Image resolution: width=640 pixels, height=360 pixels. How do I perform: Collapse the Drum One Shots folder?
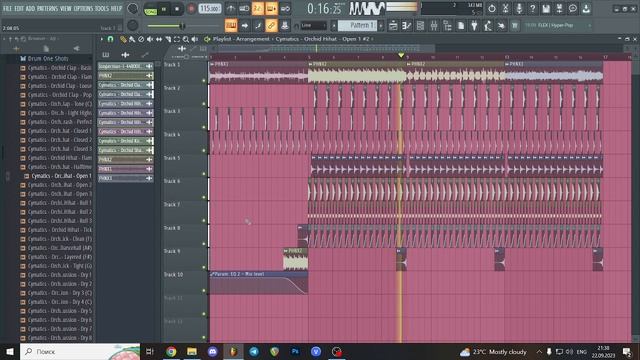click(x=47, y=58)
